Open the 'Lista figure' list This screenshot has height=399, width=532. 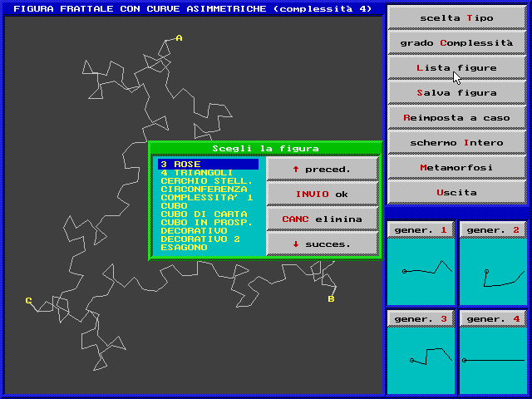click(x=456, y=67)
